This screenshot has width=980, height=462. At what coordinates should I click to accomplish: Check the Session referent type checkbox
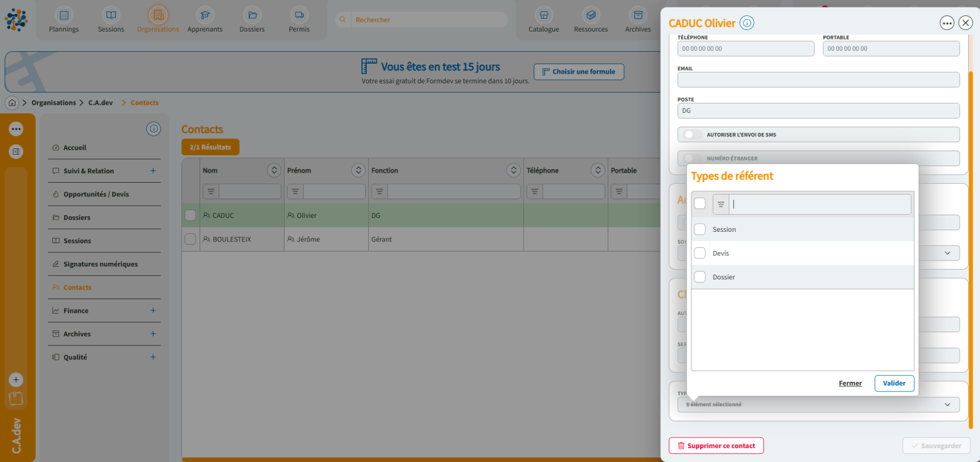(x=700, y=230)
